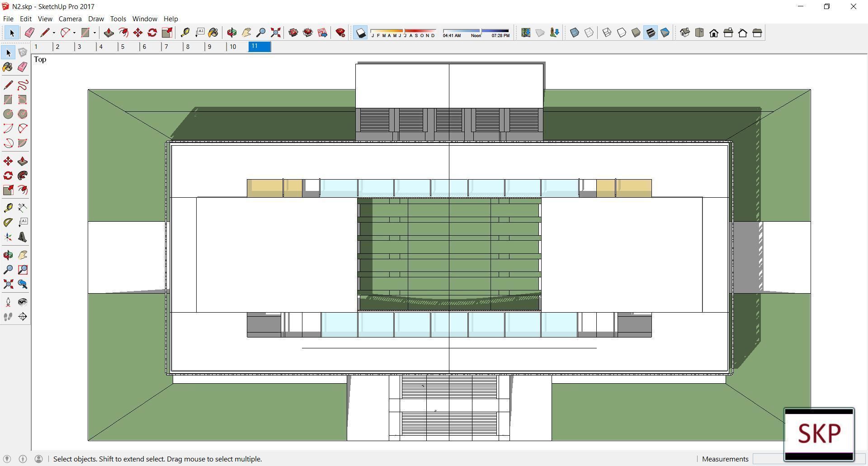The image size is (868, 466).
Task: Select the Circle tool
Action: (x=8, y=114)
